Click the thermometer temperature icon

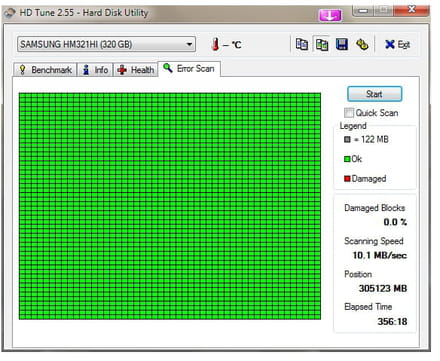coord(216,44)
